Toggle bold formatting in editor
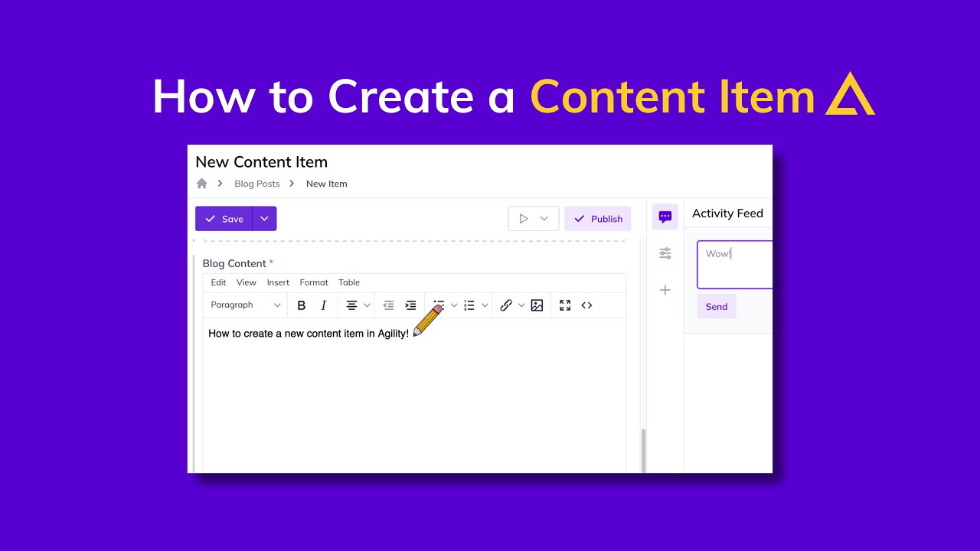Viewport: 980px width, 551px height. click(x=302, y=305)
